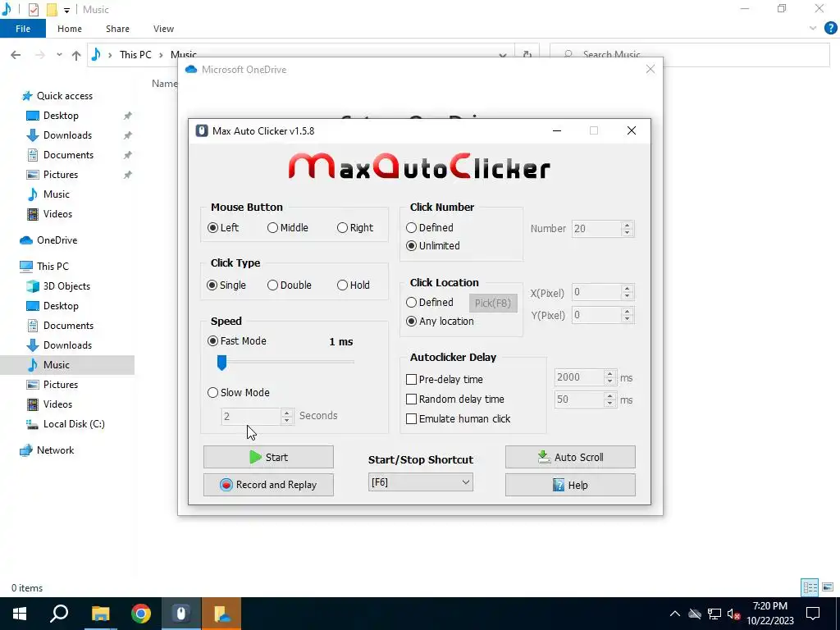The image size is (840, 630).
Task: Enable Slow Mode speed
Action: point(239,393)
